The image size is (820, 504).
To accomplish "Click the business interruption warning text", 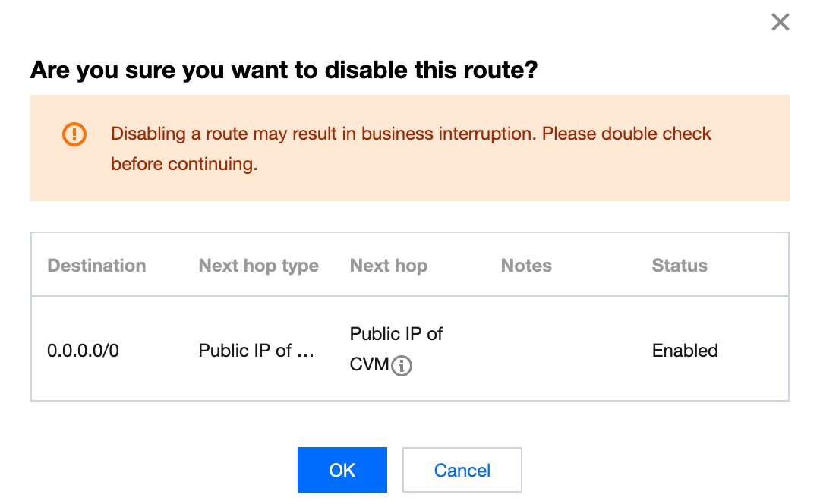I will pyautogui.click(x=411, y=134).
